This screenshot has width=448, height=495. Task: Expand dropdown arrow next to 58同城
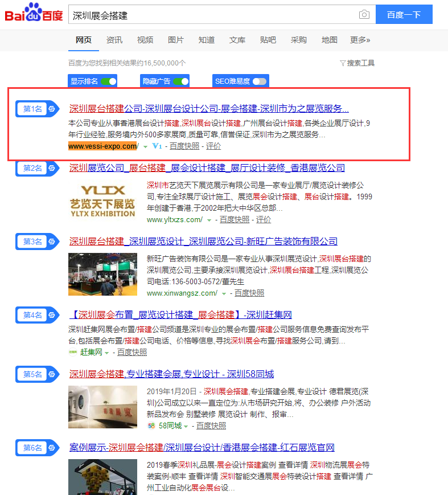coord(186,427)
